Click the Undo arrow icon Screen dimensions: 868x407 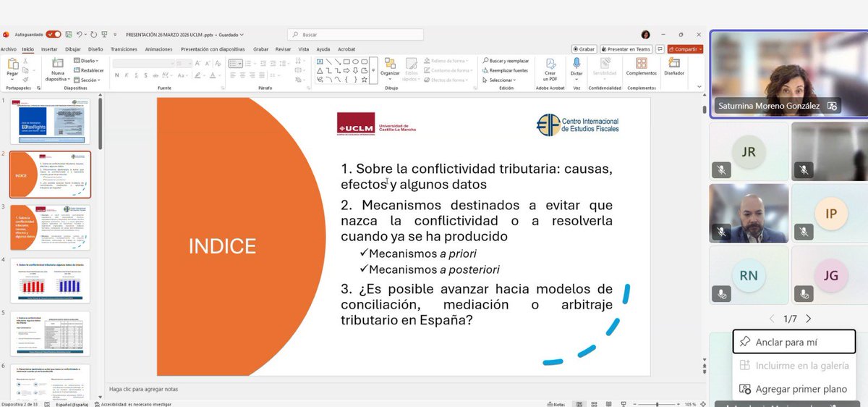coord(79,34)
